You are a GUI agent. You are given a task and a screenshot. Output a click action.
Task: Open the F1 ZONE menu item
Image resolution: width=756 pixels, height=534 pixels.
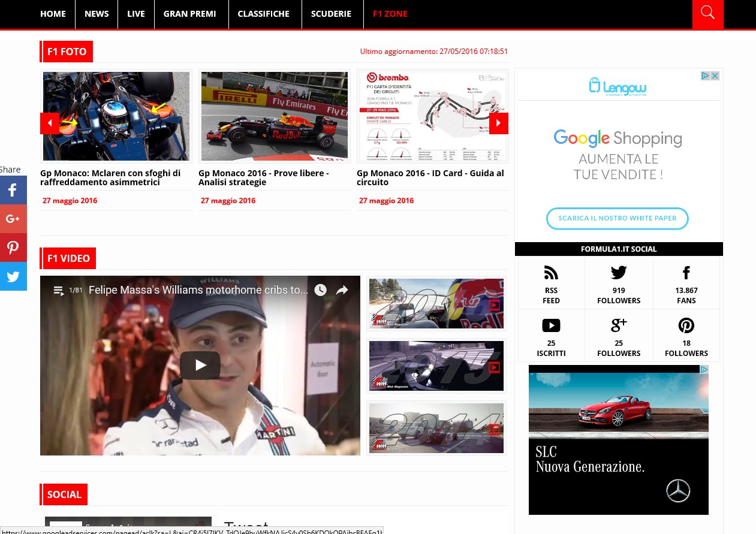pos(390,14)
